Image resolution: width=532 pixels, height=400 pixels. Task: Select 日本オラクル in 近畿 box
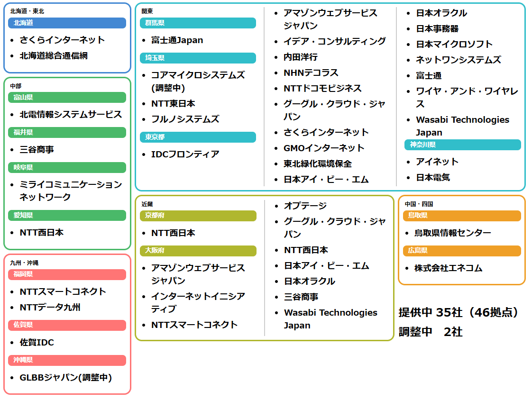(x=310, y=281)
